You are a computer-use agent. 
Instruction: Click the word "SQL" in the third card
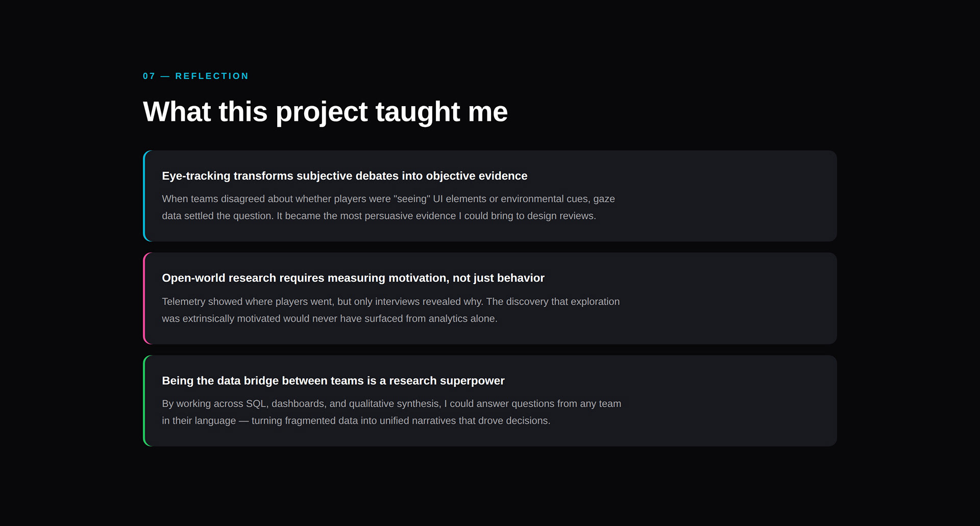point(256,404)
